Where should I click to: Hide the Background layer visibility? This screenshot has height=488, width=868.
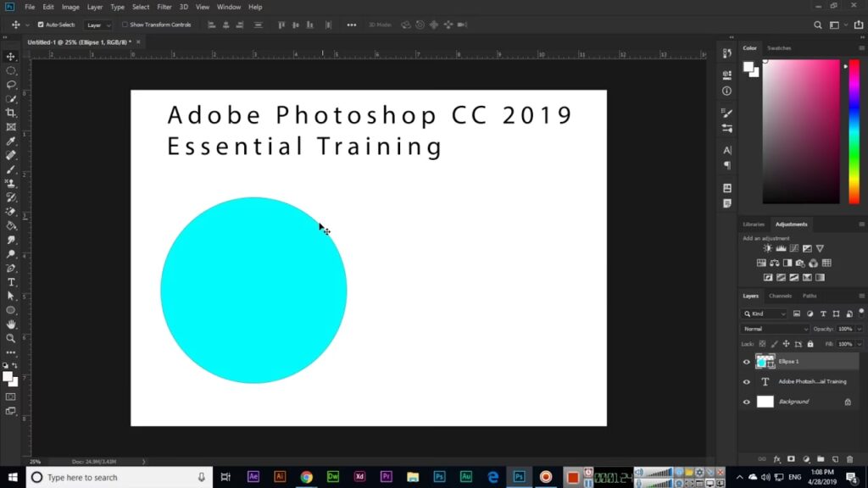coord(747,402)
